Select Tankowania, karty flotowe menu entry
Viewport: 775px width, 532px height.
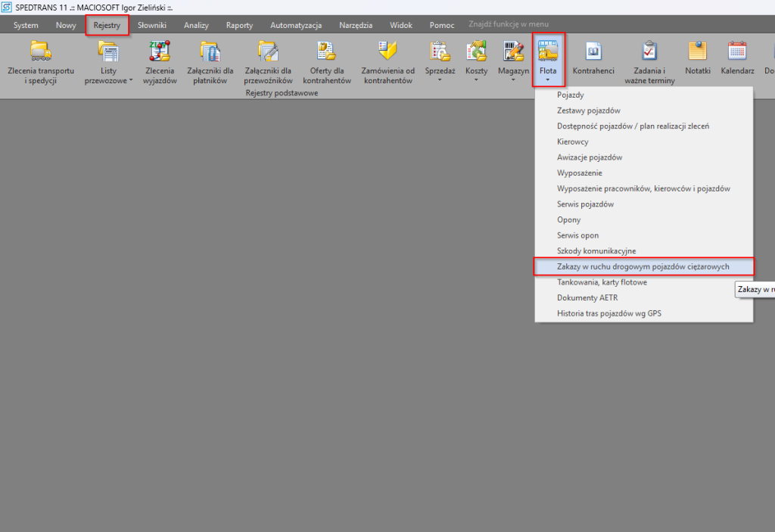pyautogui.click(x=602, y=282)
